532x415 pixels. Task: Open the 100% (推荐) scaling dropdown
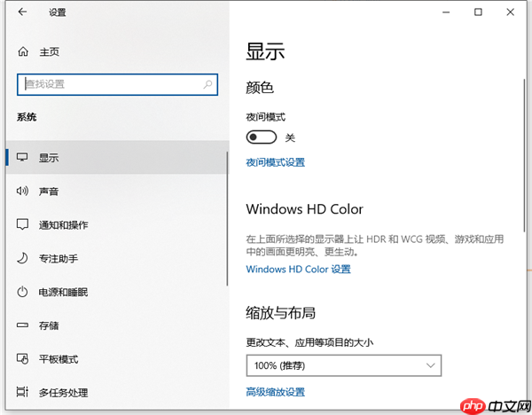click(344, 365)
